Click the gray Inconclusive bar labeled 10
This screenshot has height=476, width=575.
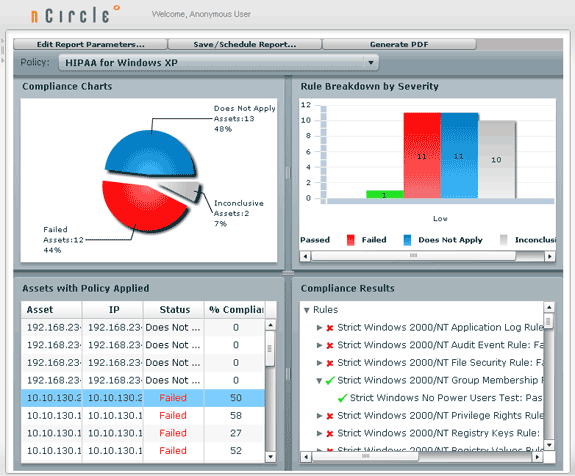(497, 160)
